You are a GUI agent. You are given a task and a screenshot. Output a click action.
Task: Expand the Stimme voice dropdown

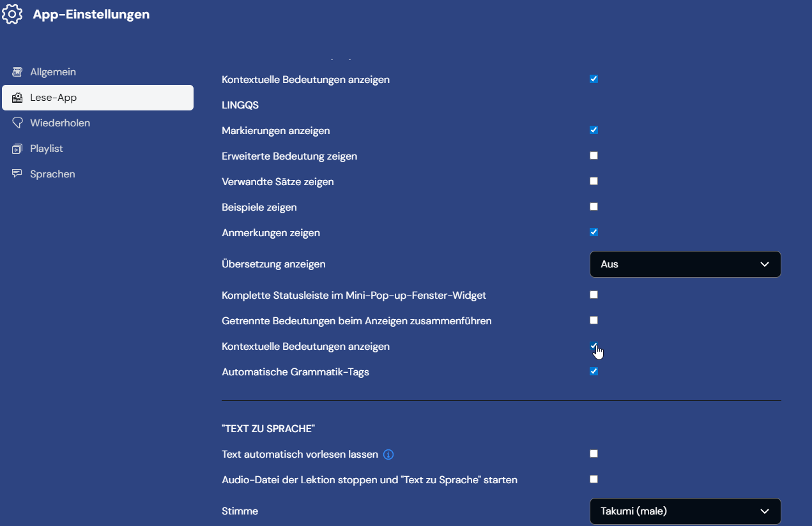point(685,511)
